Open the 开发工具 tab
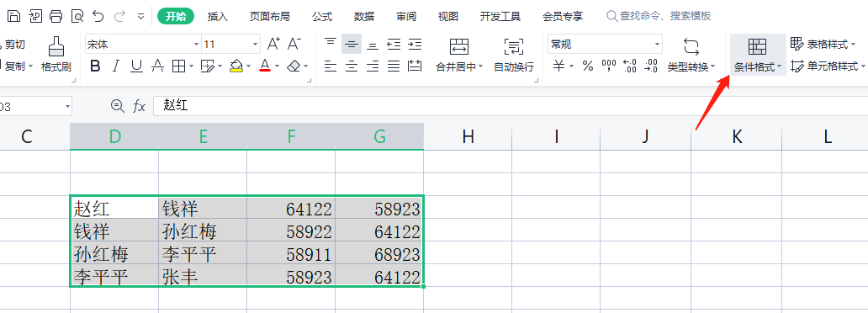This screenshot has width=868, height=313. click(x=500, y=17)
